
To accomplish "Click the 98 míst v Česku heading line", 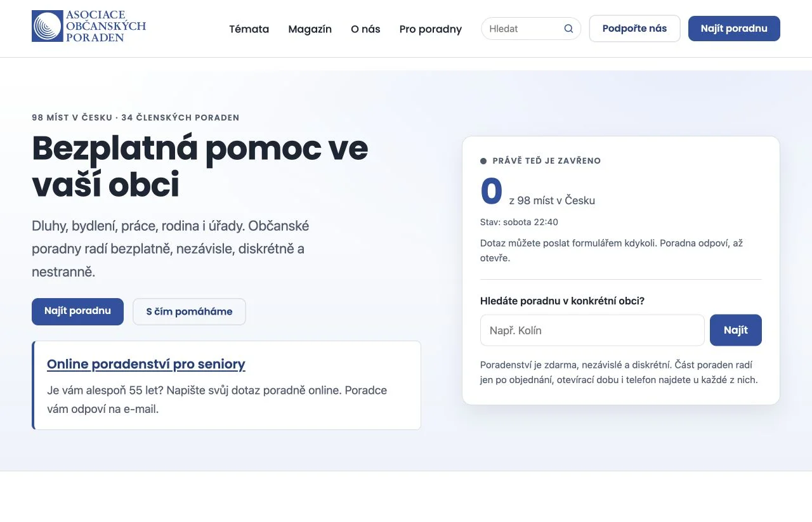I will point(135,117).
